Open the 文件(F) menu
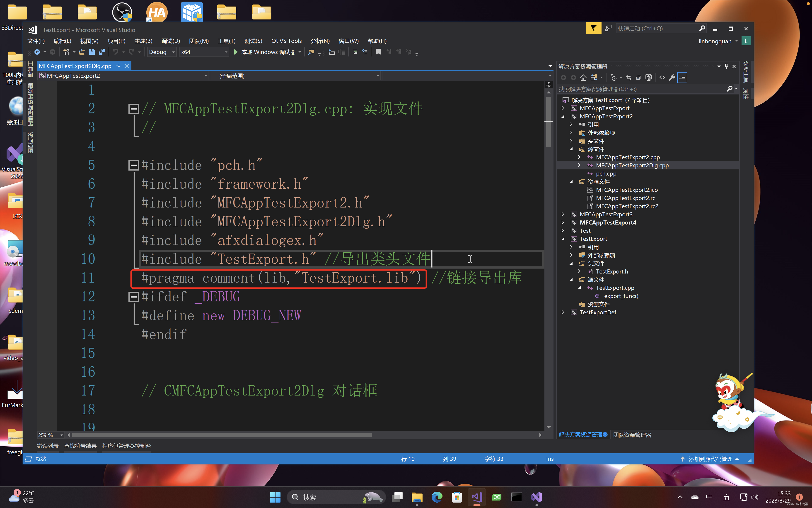812x508 pixels. 36,41
